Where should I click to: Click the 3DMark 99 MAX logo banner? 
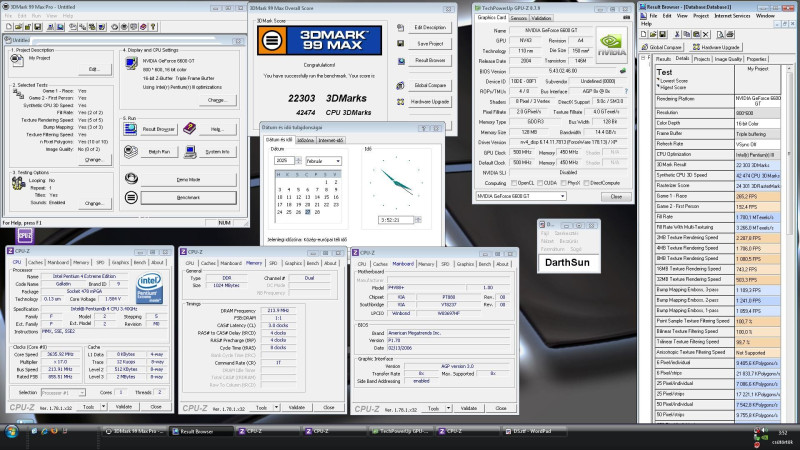pos(319,40)
